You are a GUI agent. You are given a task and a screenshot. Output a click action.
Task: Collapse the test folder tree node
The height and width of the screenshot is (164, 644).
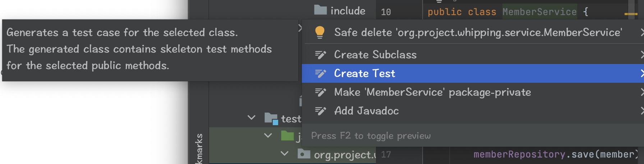point(252,118)
